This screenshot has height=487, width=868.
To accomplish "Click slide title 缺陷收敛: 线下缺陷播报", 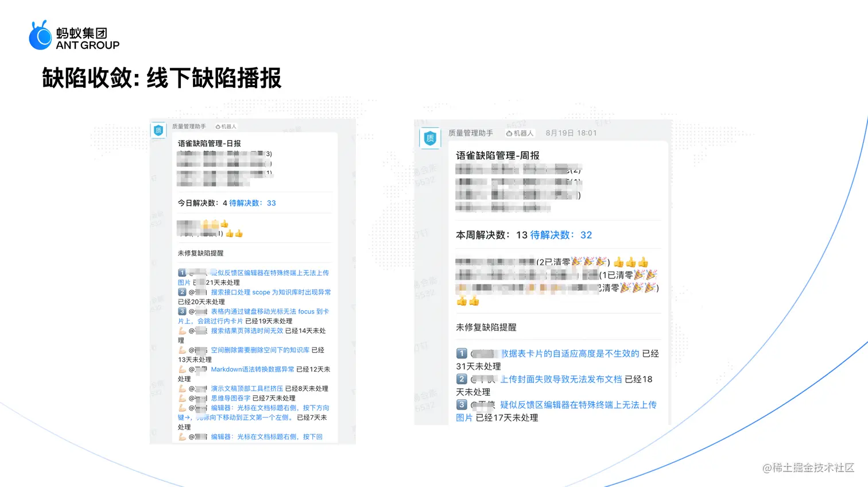I will coord(162,78).
